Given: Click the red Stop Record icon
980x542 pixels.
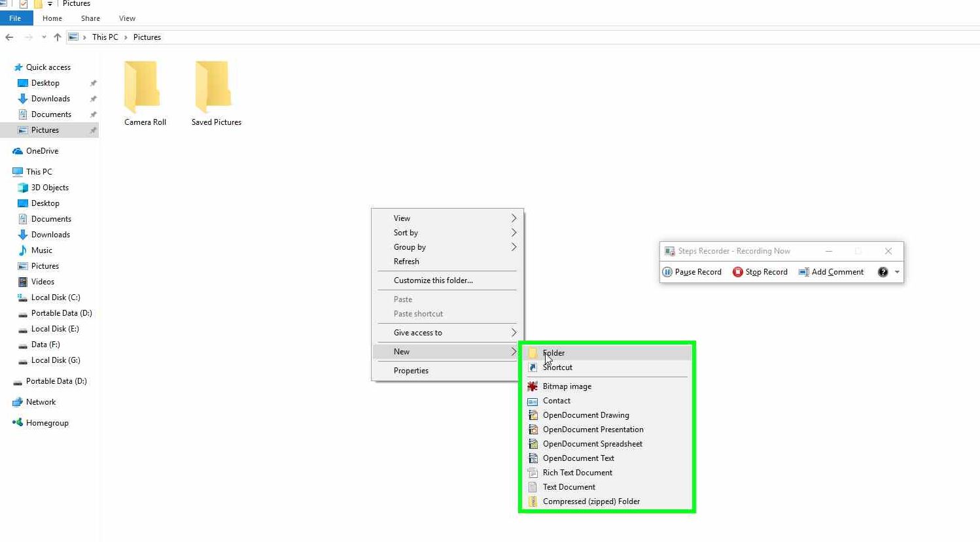Looking at the screenshot, I should coord(738,272).
